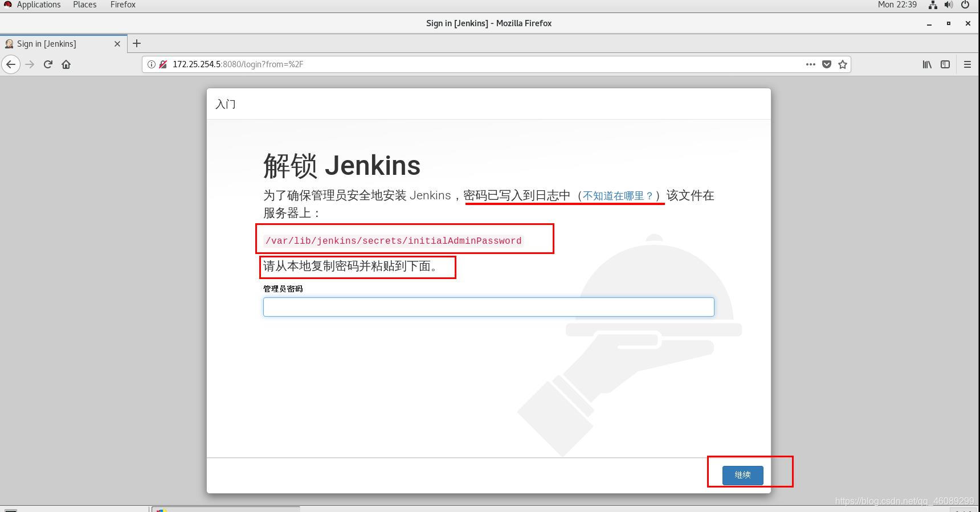This screenshot has width=980, height=512.
Task: Open page actions three-dot menu
Action: [x=810, y=64]
